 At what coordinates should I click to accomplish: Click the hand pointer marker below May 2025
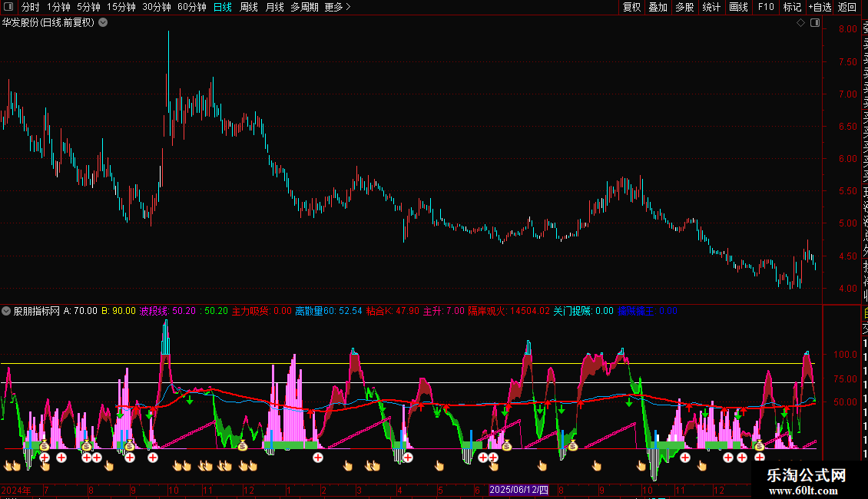tap(439, 466)
